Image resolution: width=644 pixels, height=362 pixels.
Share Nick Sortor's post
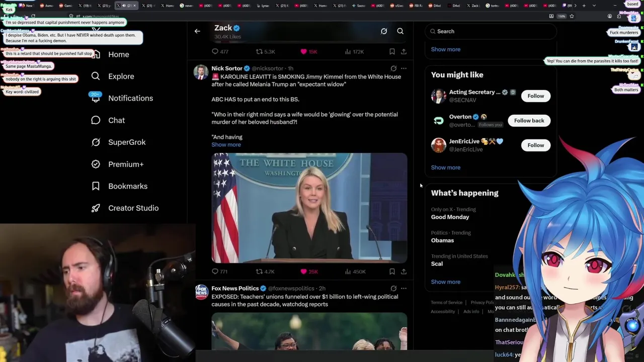tap(404, 271)
